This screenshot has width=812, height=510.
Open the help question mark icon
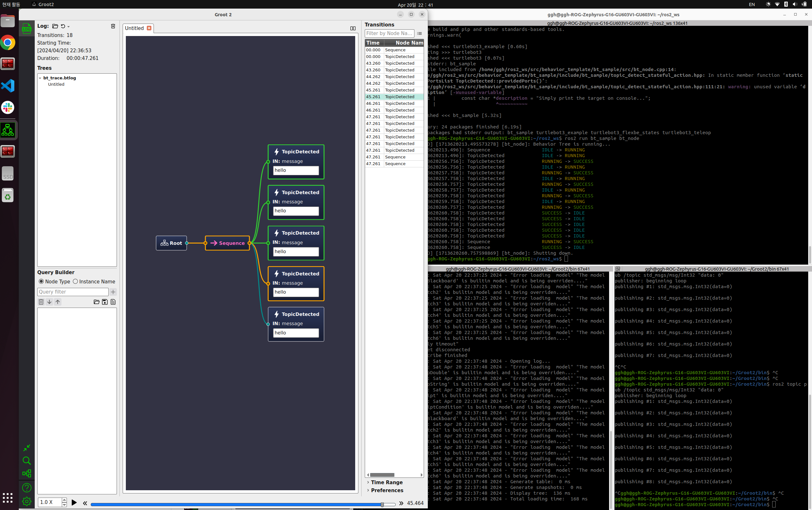pyautogui.click(x=27, y=488)
